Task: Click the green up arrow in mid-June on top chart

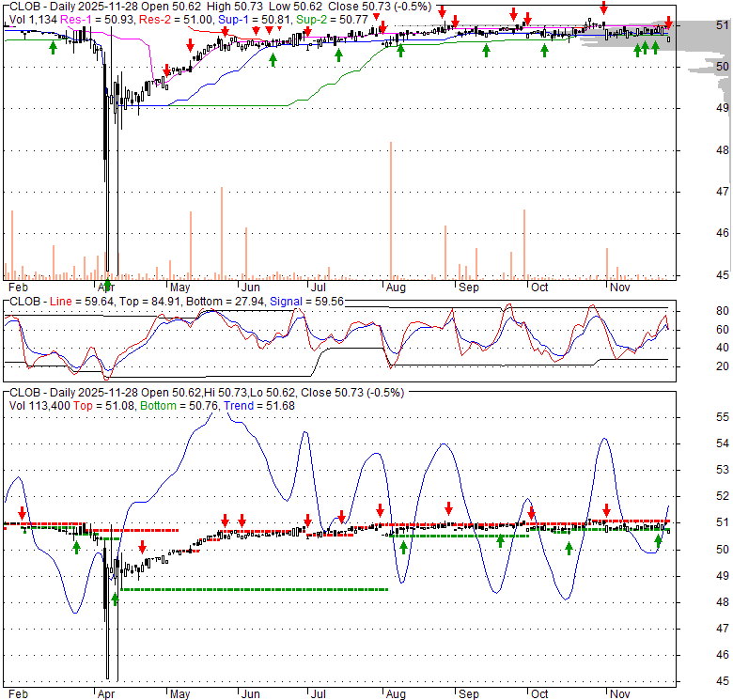Action: coord(273,59)
